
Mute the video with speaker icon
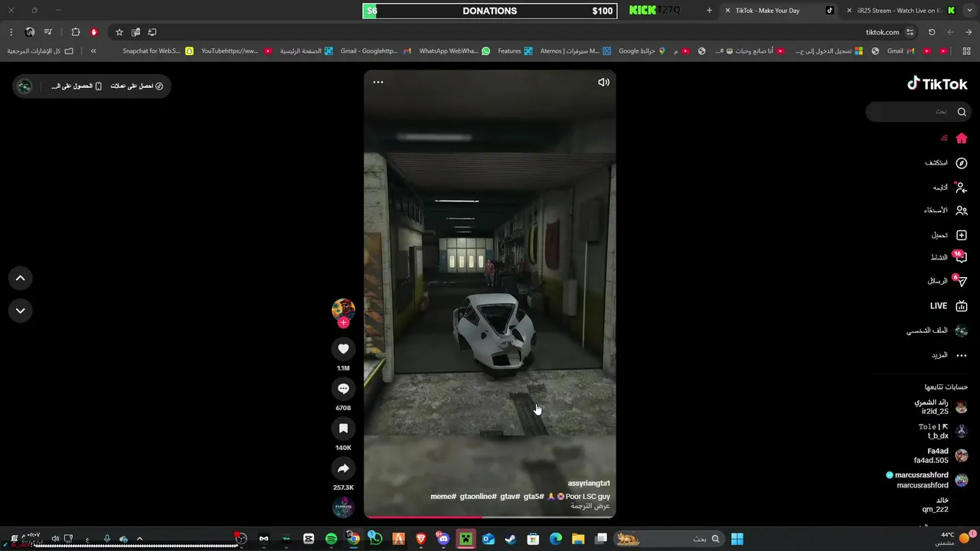603,82
